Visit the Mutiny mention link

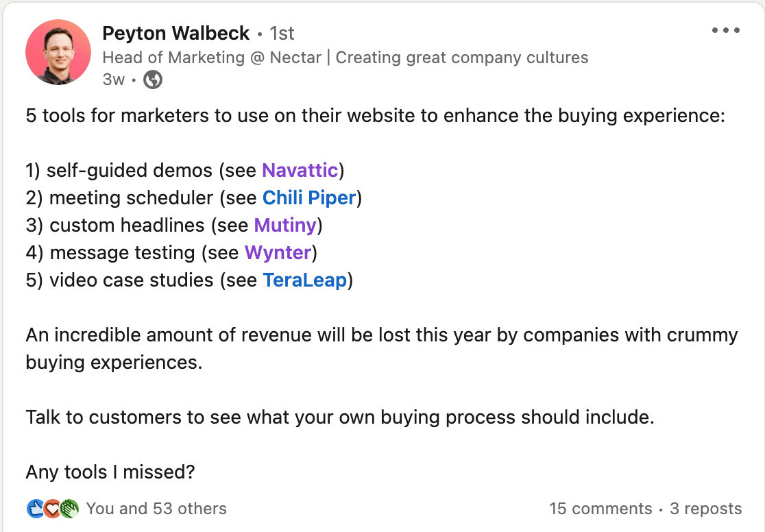(x=285, y=226)
